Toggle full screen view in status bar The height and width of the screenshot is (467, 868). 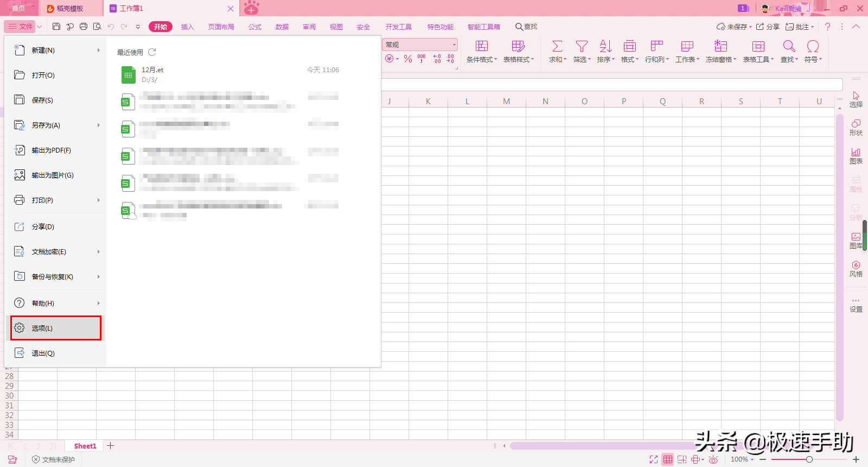(x=654, y=459)
